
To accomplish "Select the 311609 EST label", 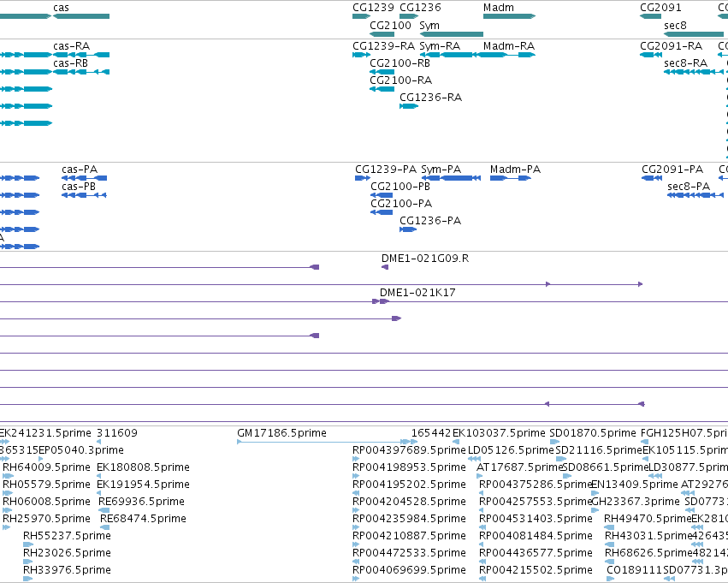I will (117, 433).
